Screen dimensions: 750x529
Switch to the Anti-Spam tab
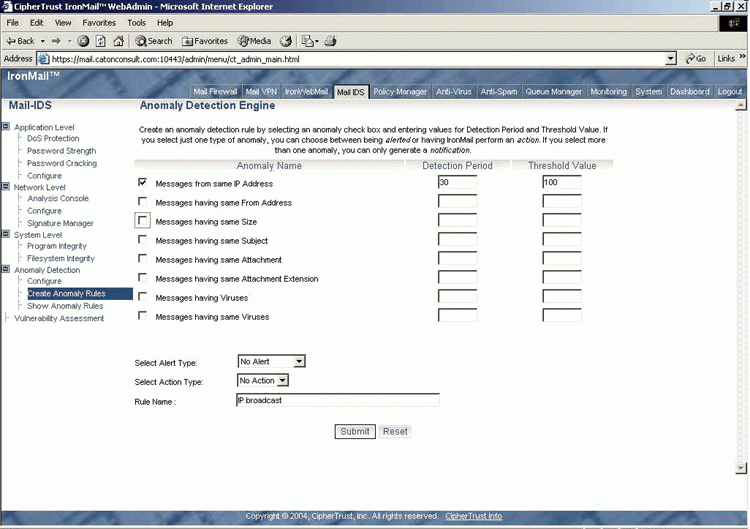[498, 92]
